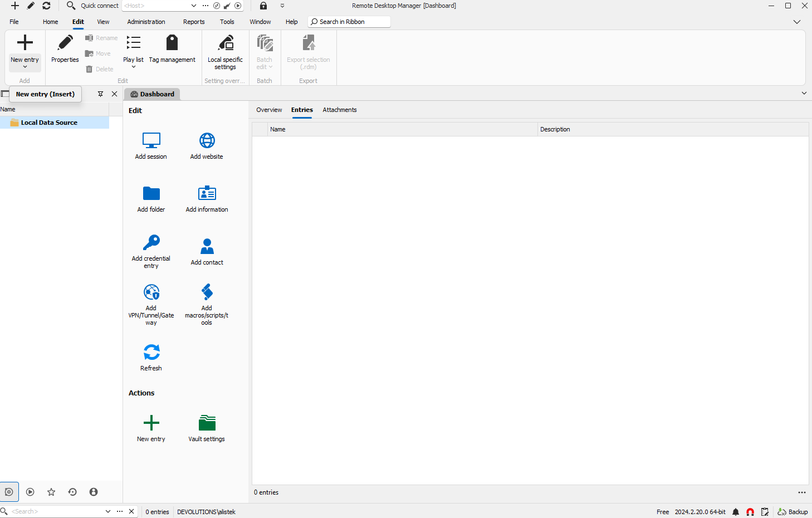Screen dimensions: 812x518
Task: Show Opened sessions from the navigation footer
Action: point(30,492)
